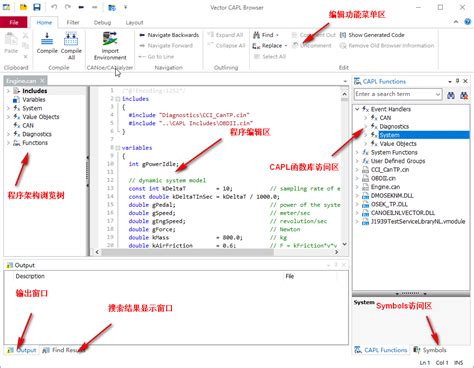Run Compile All from the ribbon

pyautogui.click(x=71, y=46)
